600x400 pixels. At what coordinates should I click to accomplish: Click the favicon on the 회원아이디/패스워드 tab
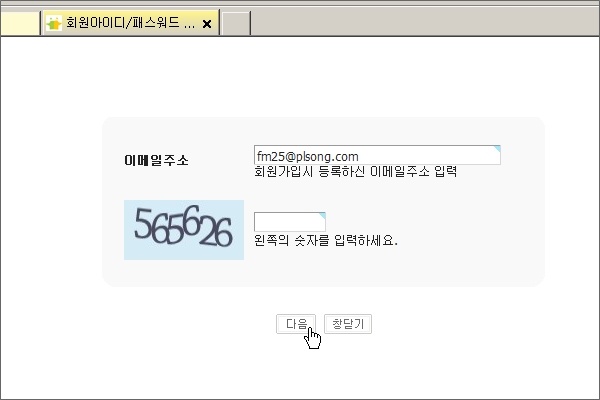click(54, 24)
